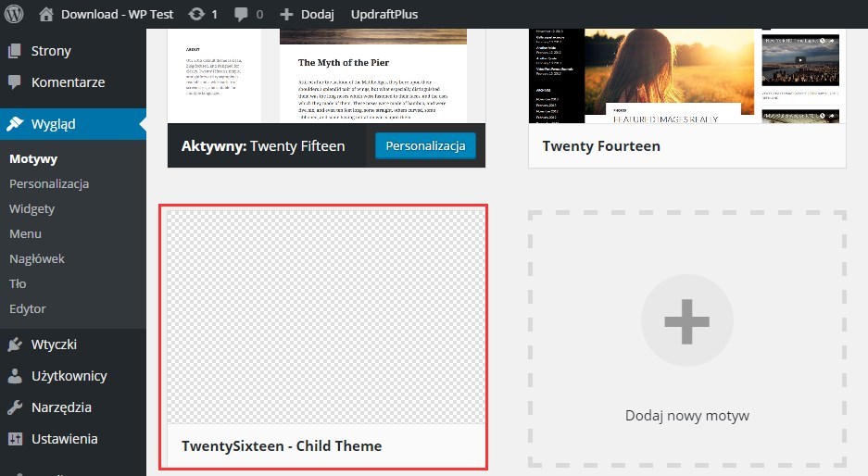
Task: Click the Aktywny: Twenty Fifteen label
Action: coord(263,146)
